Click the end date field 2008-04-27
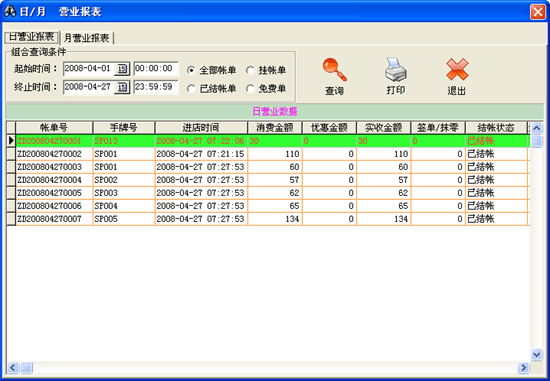 [89, 87]
